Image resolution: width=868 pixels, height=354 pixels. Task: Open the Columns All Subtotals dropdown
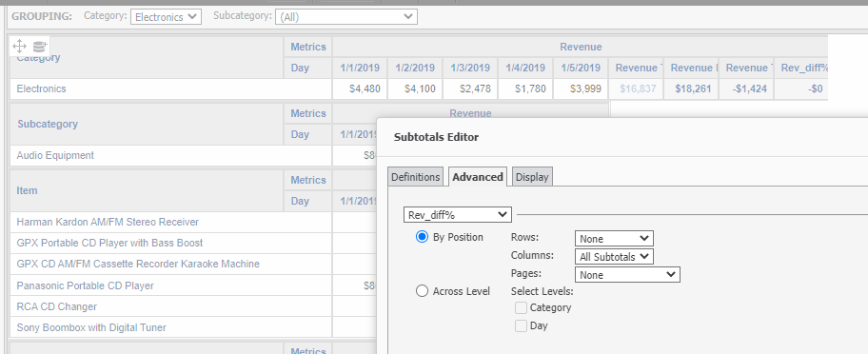click(x=614, y=257)
